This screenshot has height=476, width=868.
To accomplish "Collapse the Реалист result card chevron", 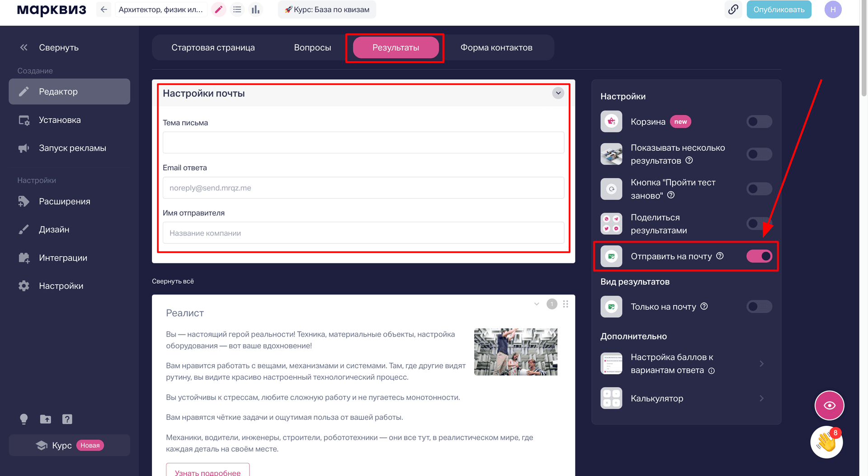I will pos(537,304).
